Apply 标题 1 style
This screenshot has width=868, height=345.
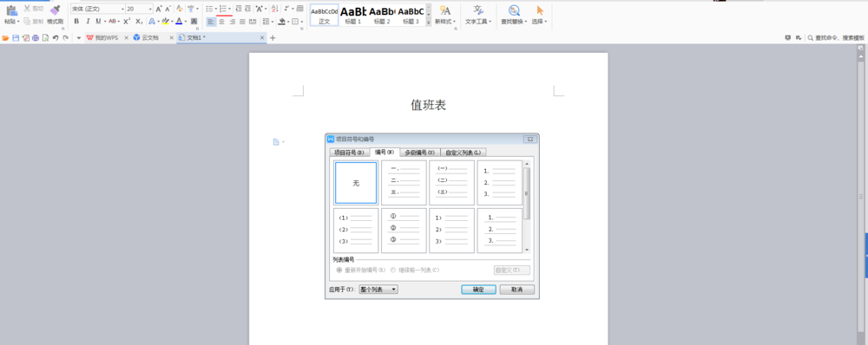pos(353,15)
